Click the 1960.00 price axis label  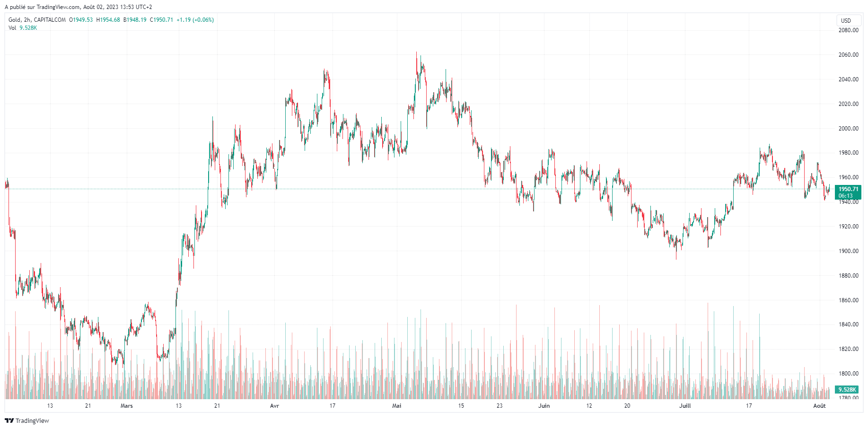(x=849, y=177)
